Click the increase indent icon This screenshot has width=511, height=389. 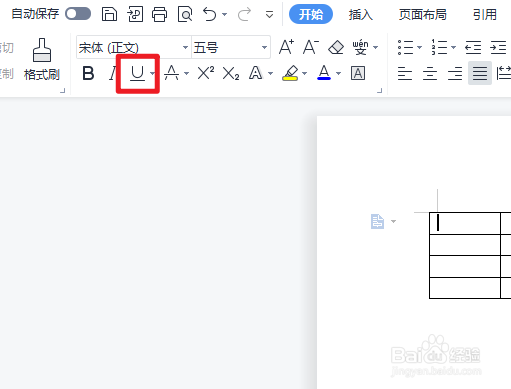(498, 47)
